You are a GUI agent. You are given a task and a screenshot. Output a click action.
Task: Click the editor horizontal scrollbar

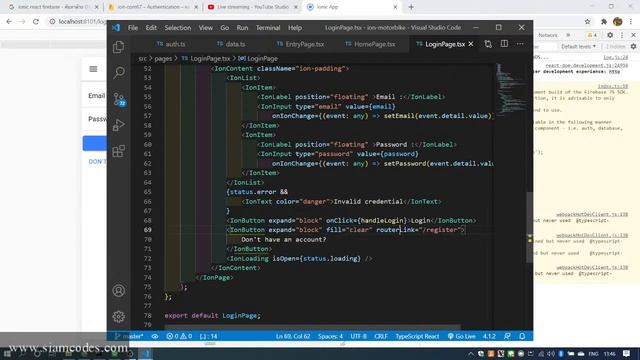(313, 327)
